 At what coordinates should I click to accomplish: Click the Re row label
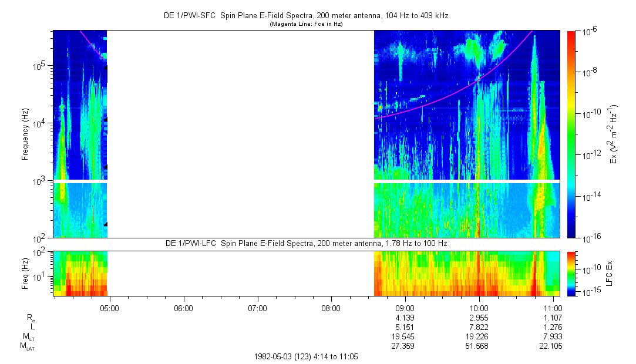tap(31, 318)
